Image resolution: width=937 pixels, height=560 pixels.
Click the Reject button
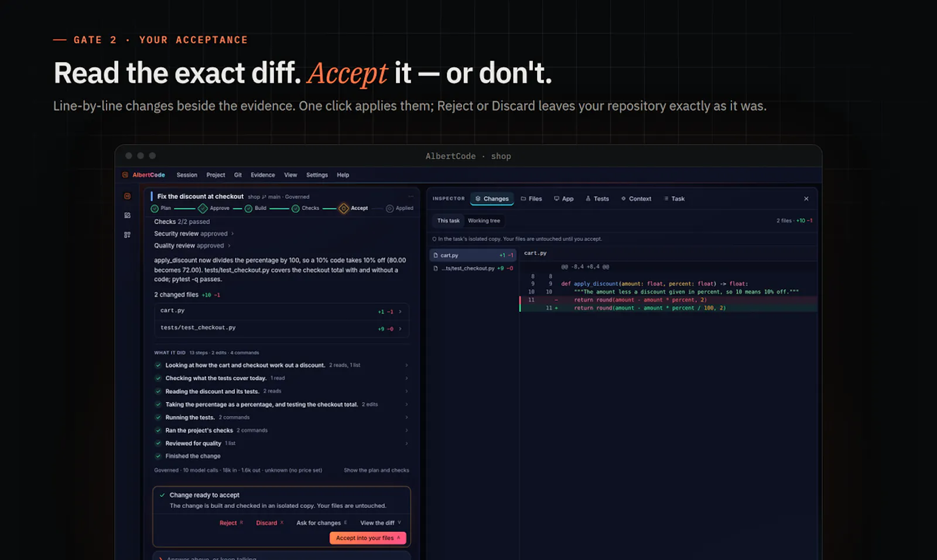pyautogui.click(x=231, y=523)
